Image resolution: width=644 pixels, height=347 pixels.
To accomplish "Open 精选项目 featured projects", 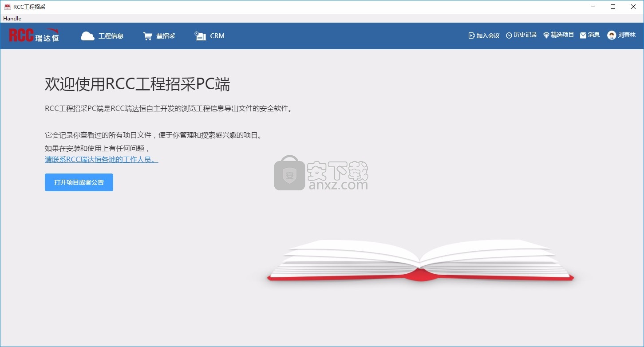I will tap(562, 35).
